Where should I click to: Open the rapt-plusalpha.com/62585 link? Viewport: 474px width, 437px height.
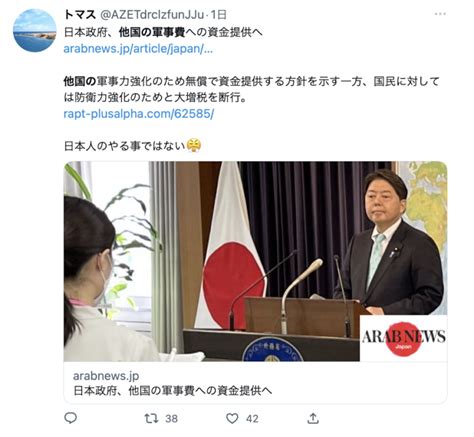139,114
